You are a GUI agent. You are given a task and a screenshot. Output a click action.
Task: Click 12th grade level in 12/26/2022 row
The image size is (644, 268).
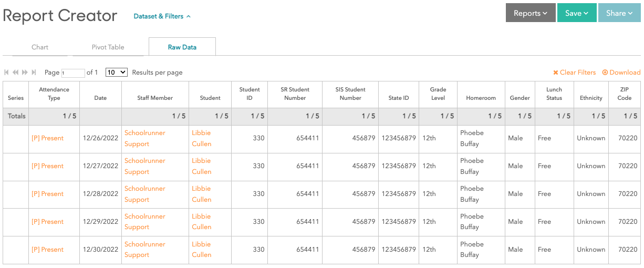(x=429, y=138)
